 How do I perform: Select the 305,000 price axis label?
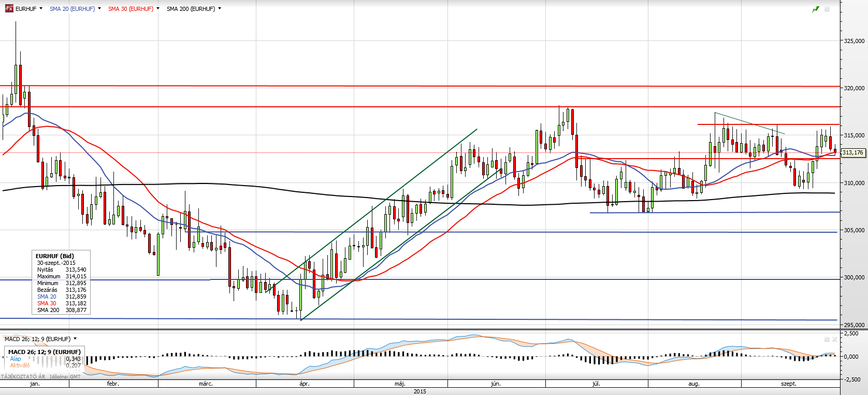854,230
